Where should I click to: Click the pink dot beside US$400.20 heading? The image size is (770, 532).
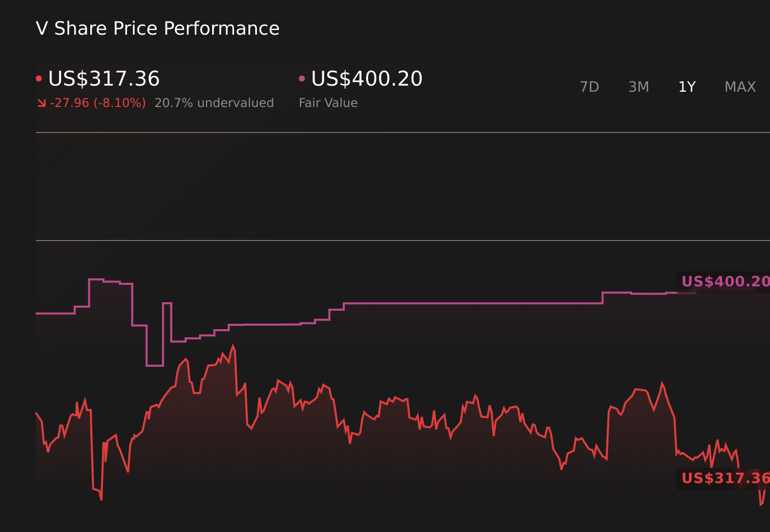[302, 78]
